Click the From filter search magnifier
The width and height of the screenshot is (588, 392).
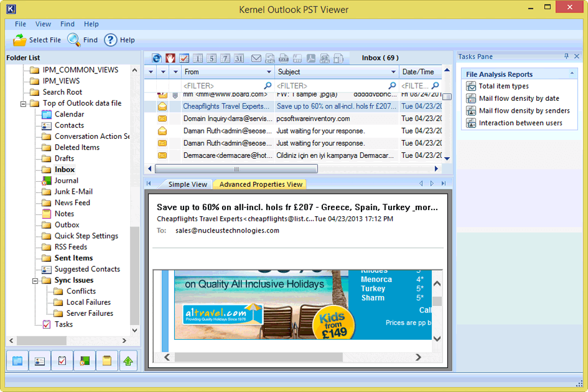click(268, 85)
